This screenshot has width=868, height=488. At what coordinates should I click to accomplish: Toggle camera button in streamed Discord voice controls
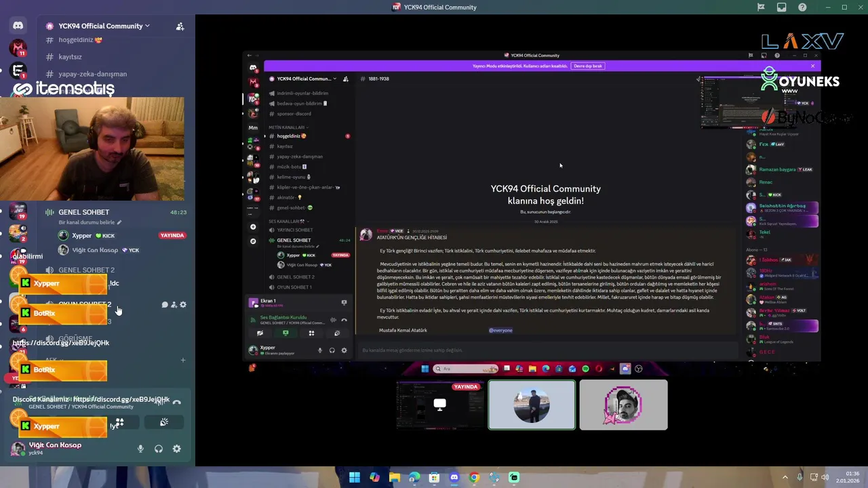click(260, 333)
